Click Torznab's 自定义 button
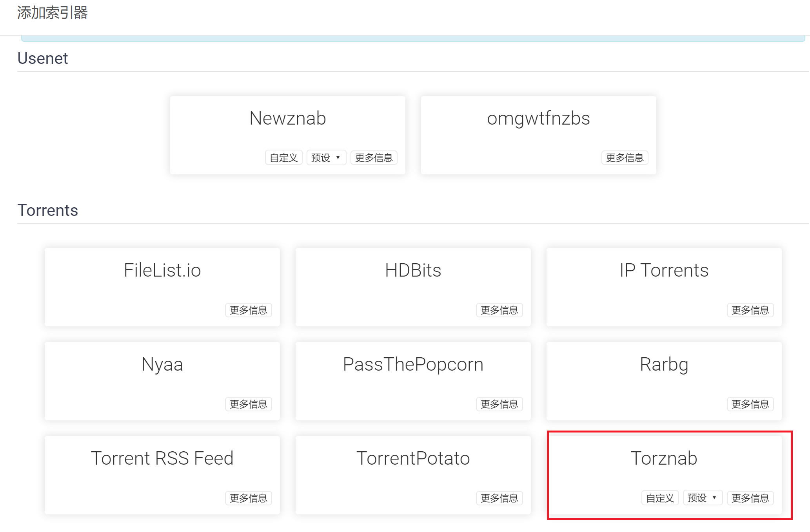810x532 pixels. [660, 498]
